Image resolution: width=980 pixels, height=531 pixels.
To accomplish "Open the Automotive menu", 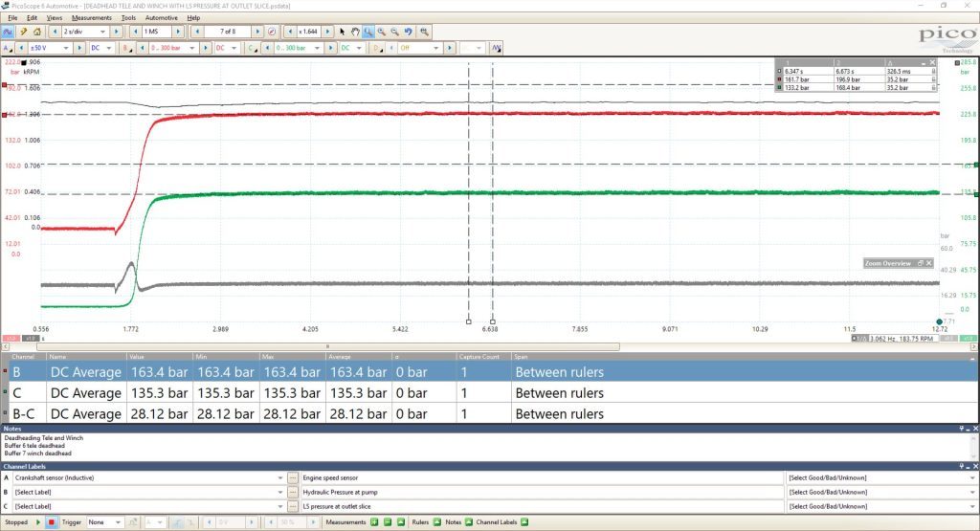I will 161,18.
